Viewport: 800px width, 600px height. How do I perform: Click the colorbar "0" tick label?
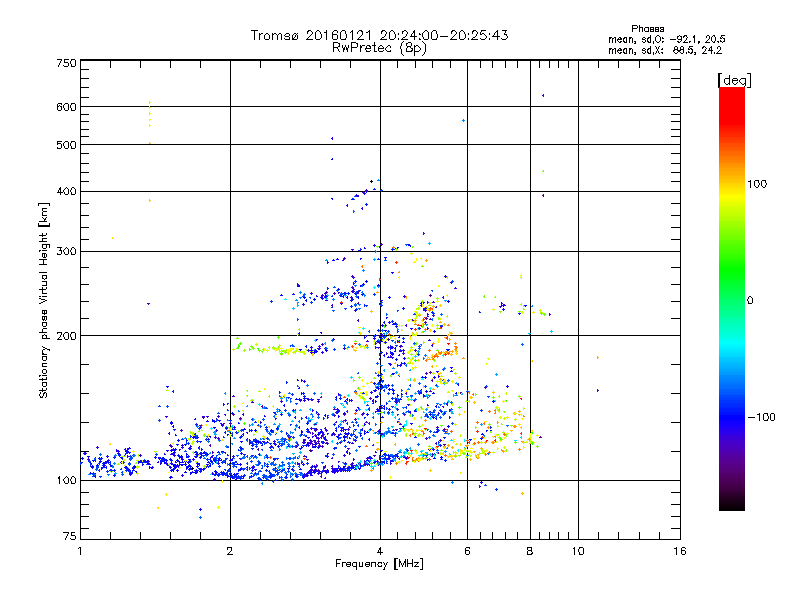click(750, 301)
